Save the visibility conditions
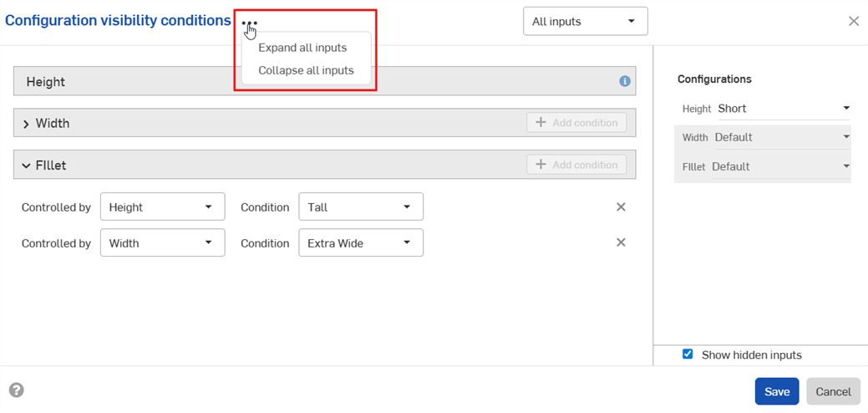868x413 pixels. click(x=777, y=391)
